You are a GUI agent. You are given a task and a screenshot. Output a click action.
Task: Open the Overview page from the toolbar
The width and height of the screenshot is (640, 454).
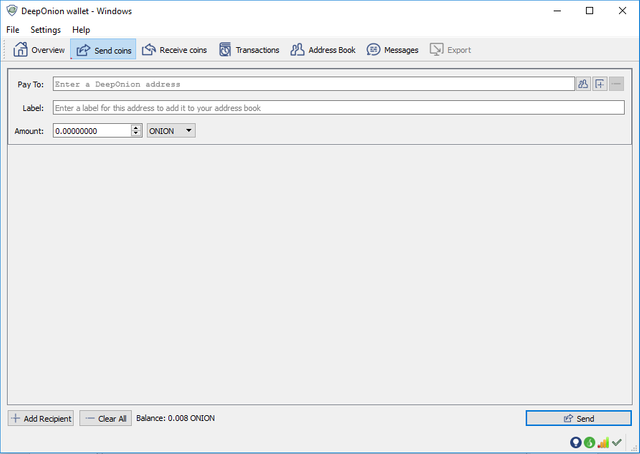click(39, 50)
